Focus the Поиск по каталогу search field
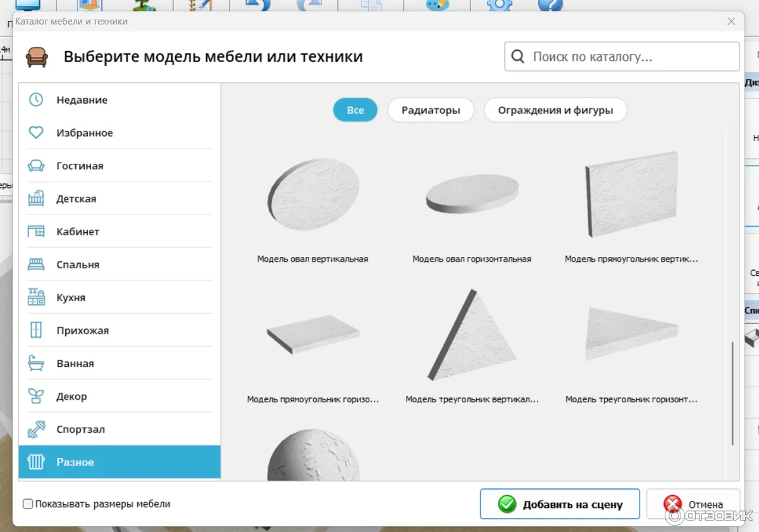Screen dimensions: 759x532 click(x=622, y=57)
